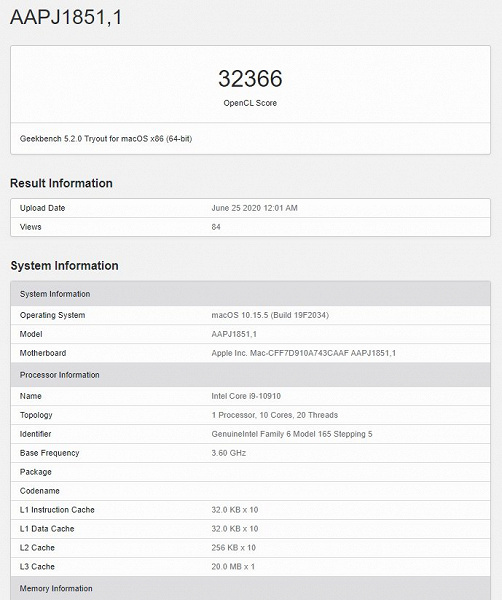Click the macOS 10.15.5 operating system value

click(270, 315)
